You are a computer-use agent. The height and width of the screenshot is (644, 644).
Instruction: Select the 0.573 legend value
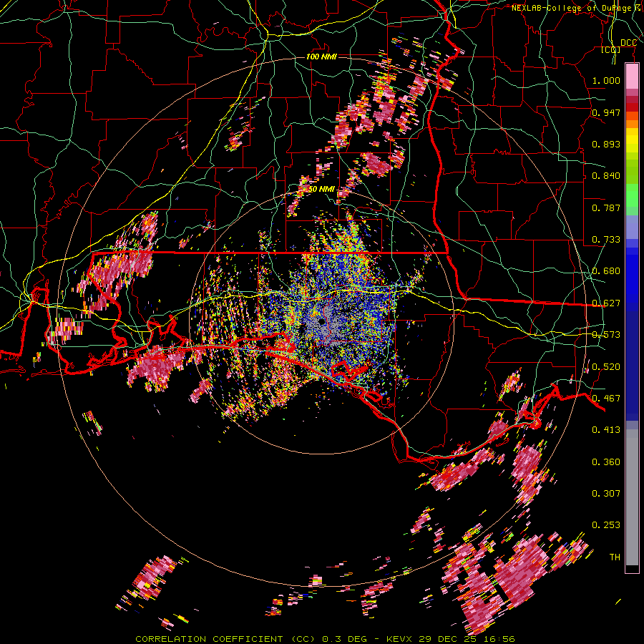pyautogui.click(x=606, y=335)
